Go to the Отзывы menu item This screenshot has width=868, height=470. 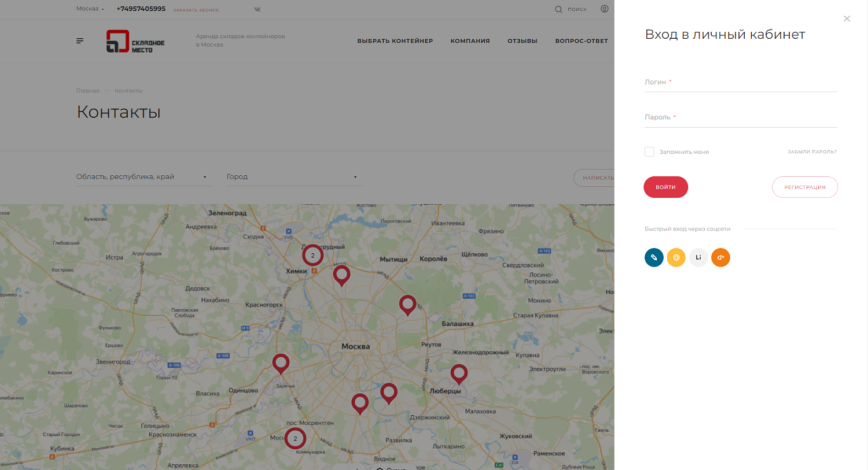coord(522,41)
